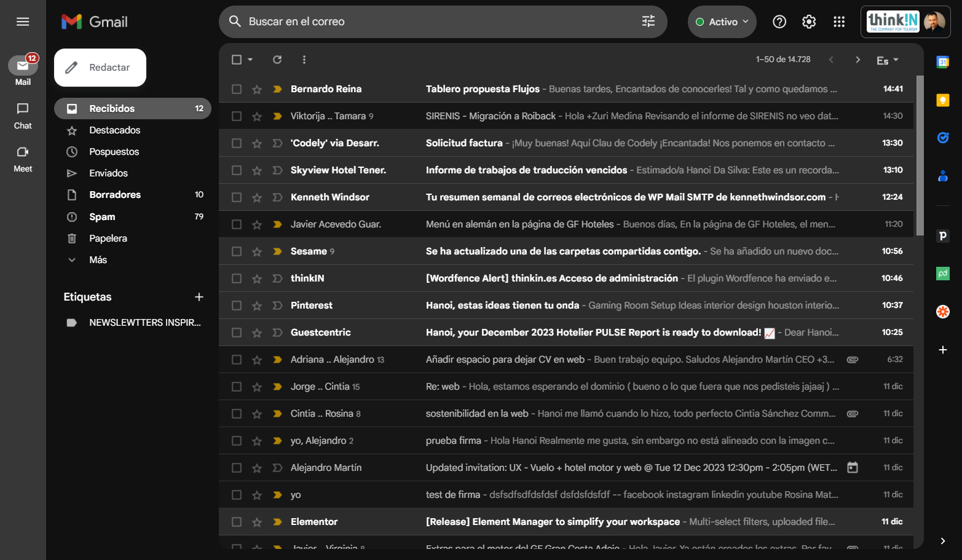This screenshot has height=560, width=962.
Task: Refresh the inbox with the reload icon
Action: pos(277,60)
